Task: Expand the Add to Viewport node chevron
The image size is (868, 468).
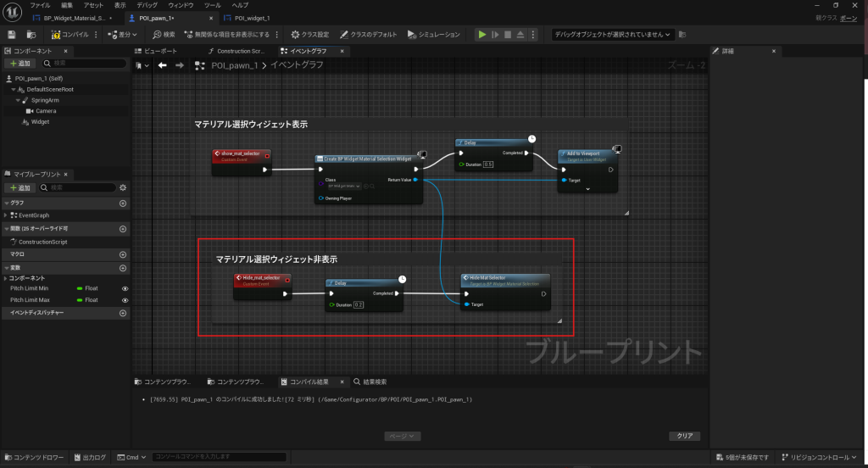Action: (x=587, y=189)
